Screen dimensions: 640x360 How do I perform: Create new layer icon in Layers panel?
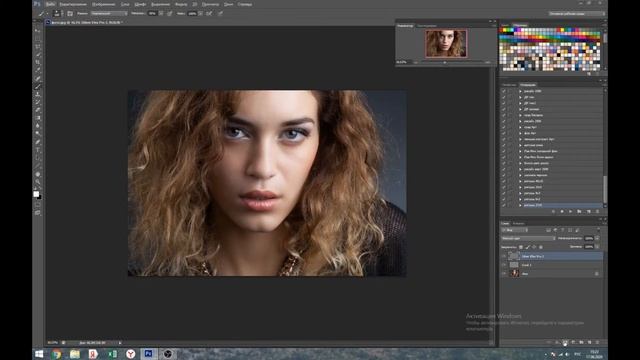[589, 342]
